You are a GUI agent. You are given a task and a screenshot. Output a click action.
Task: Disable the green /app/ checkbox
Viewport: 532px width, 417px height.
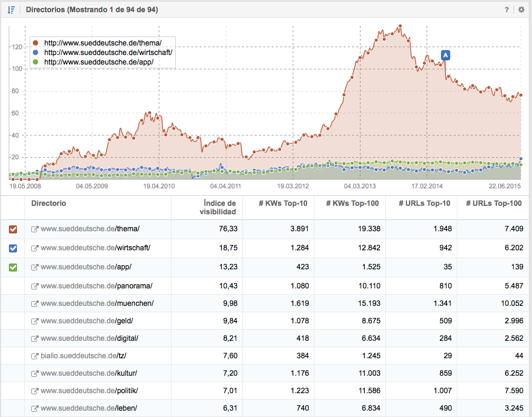click(13, 267)
